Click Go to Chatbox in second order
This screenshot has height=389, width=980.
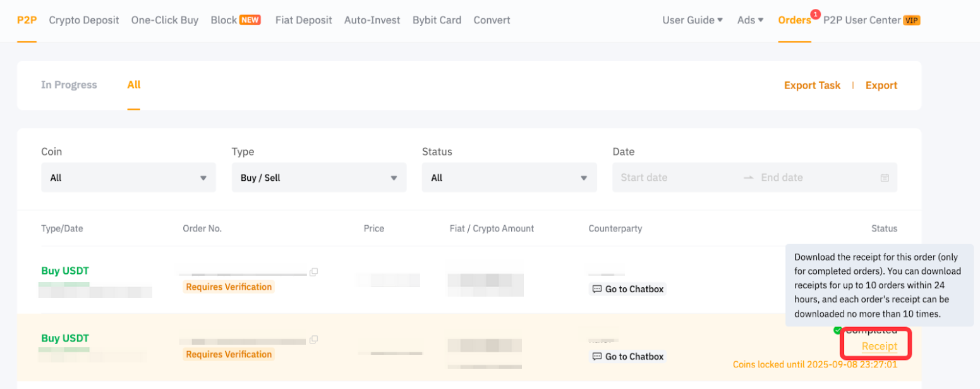[x=627, y=357]
